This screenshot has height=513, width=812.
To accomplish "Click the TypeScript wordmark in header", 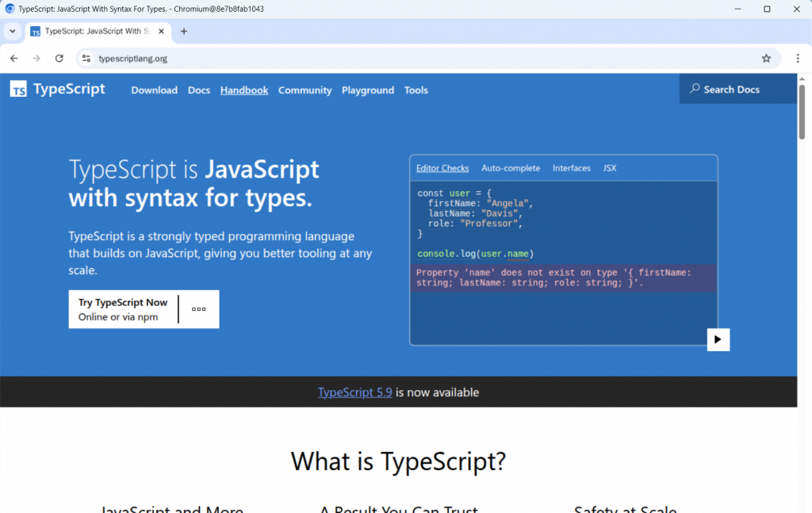I will click(69, 89).
